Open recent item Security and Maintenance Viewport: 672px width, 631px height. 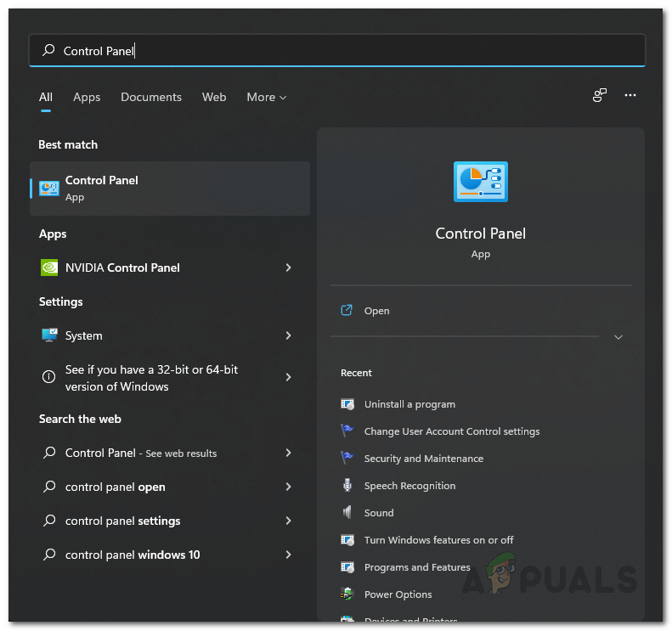pos(424,459)
